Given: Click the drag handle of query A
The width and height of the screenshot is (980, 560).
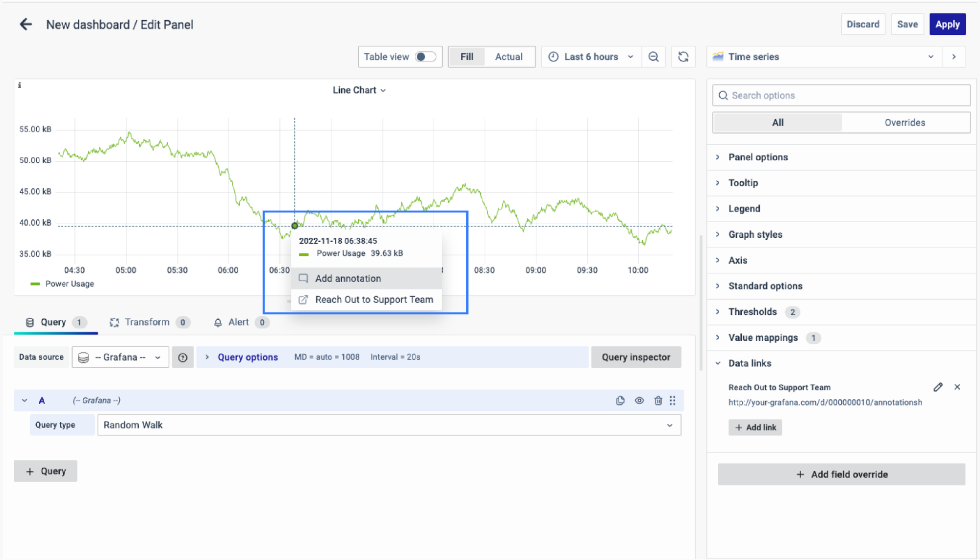Looking at the screenshot, I should (x=673, y=401).
